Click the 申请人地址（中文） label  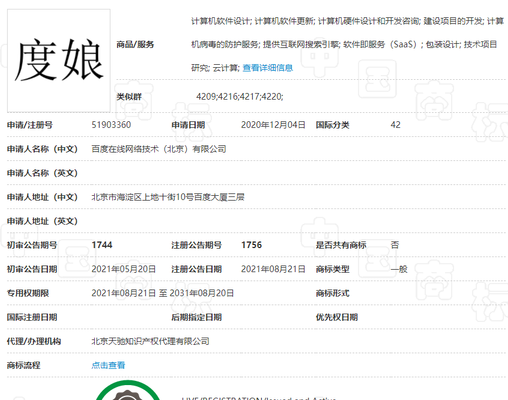(x=42, y=197)
